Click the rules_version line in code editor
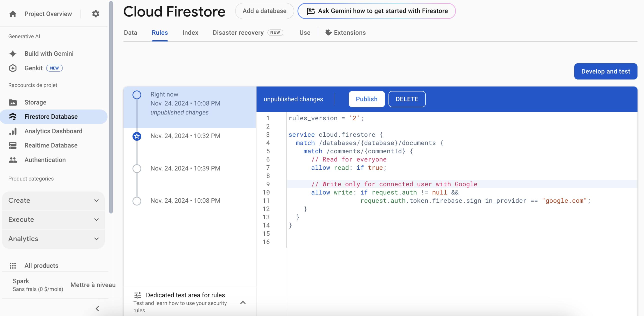 tap(326, 118)
